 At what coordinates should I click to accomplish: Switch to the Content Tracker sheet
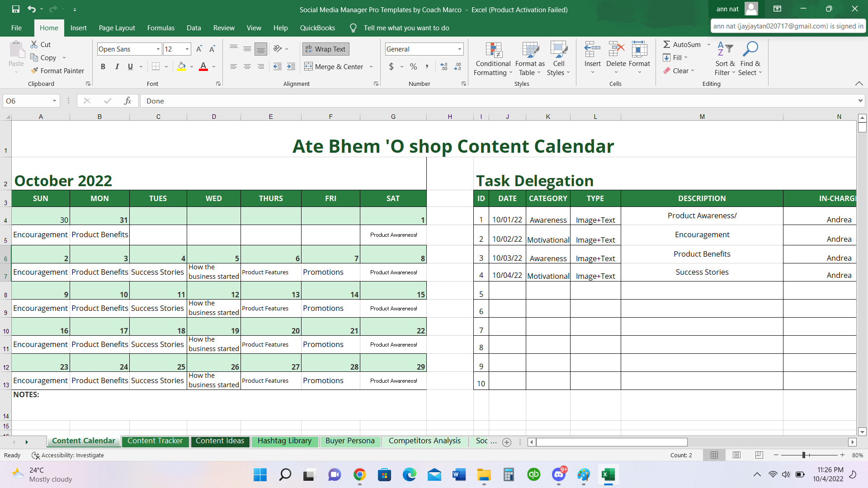[155, 441]
